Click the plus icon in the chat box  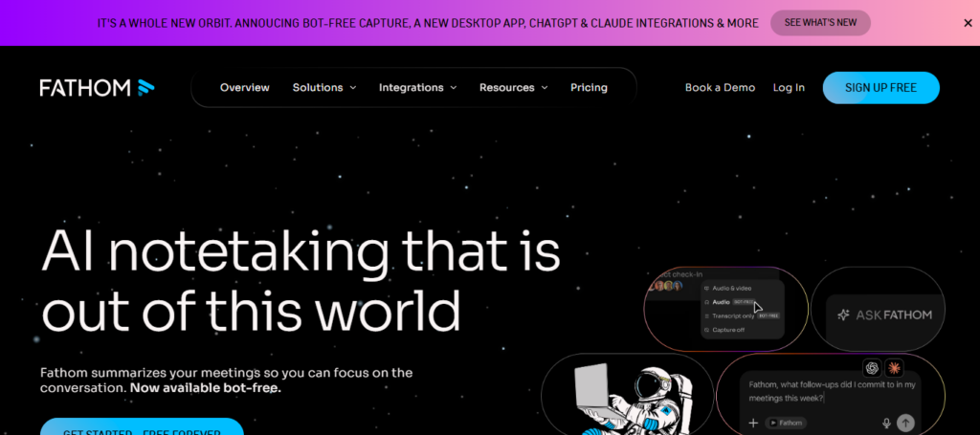click(x=753, y=424)
